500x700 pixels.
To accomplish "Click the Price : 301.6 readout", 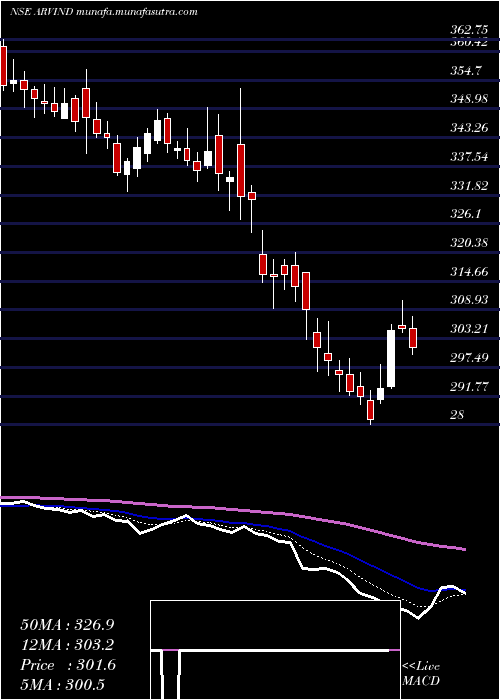I will click(68, 665).
